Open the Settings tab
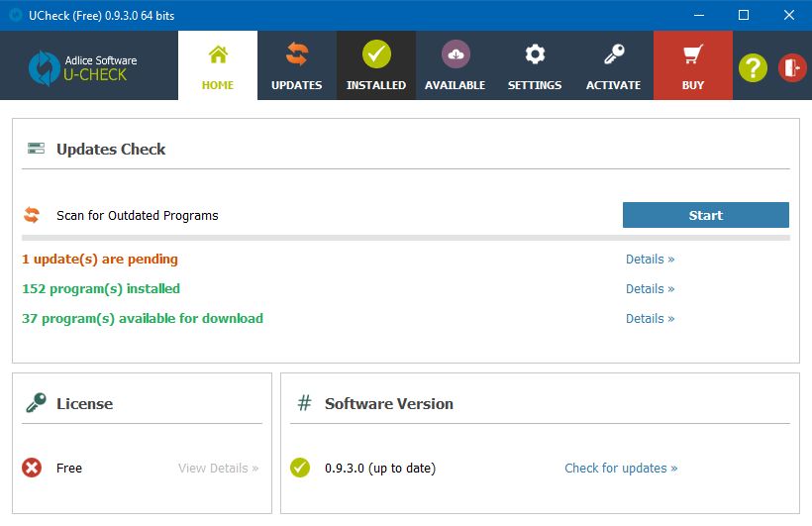 (x=535, y=65)
